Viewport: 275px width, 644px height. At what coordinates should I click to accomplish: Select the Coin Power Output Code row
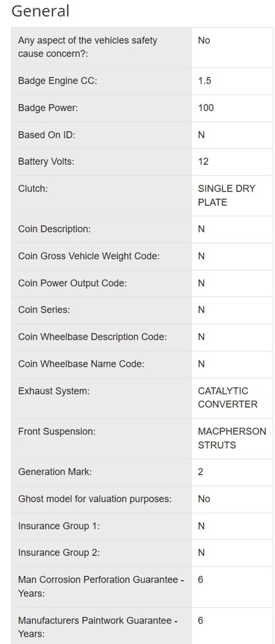click(142, 283)
